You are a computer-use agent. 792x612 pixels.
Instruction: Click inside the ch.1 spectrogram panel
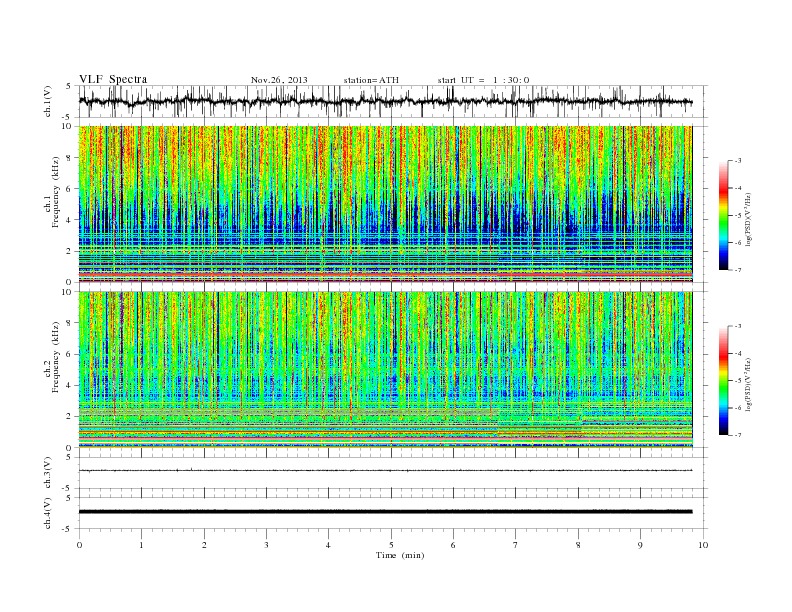click(x=385, y=204)
